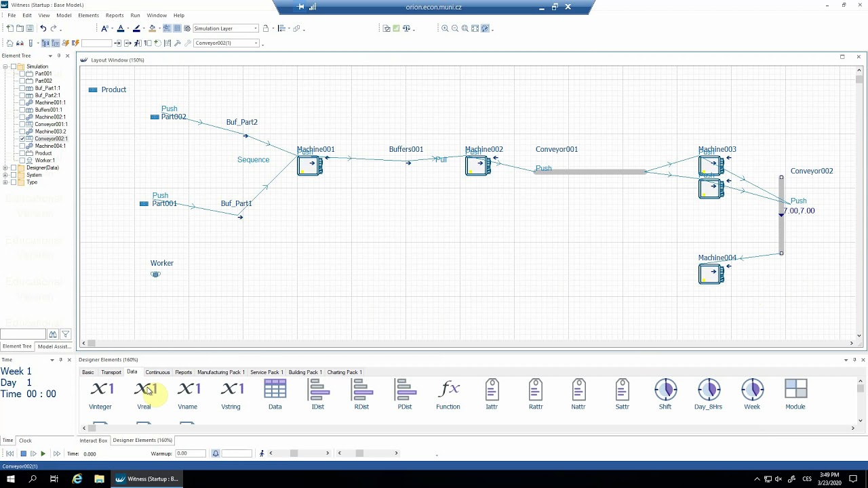868x488 pixels.
Task: Check the Worker:1 tree checkbox
Action: pyautogui.click(x=22, y=161)
